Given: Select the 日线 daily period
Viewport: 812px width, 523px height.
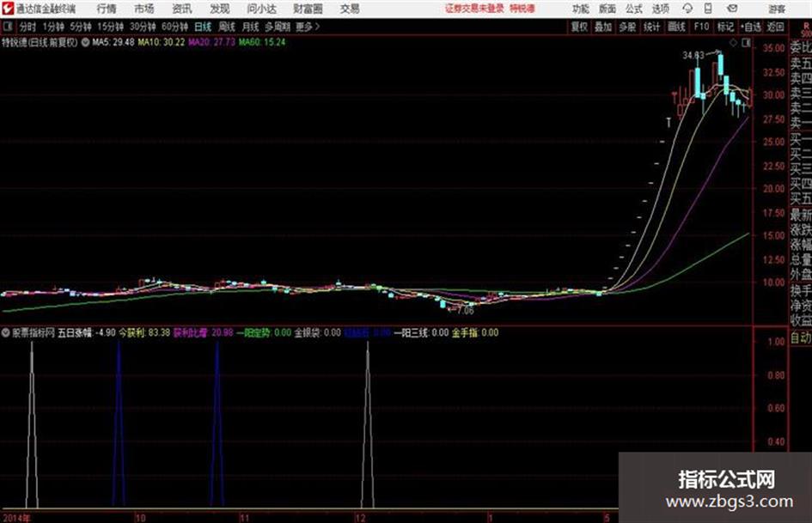Looking at the screenshot, I should pos(203,27).
